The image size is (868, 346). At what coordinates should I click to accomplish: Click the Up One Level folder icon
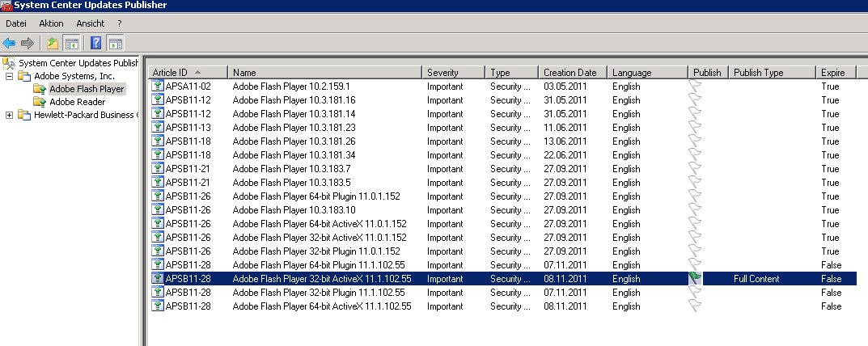53,43
